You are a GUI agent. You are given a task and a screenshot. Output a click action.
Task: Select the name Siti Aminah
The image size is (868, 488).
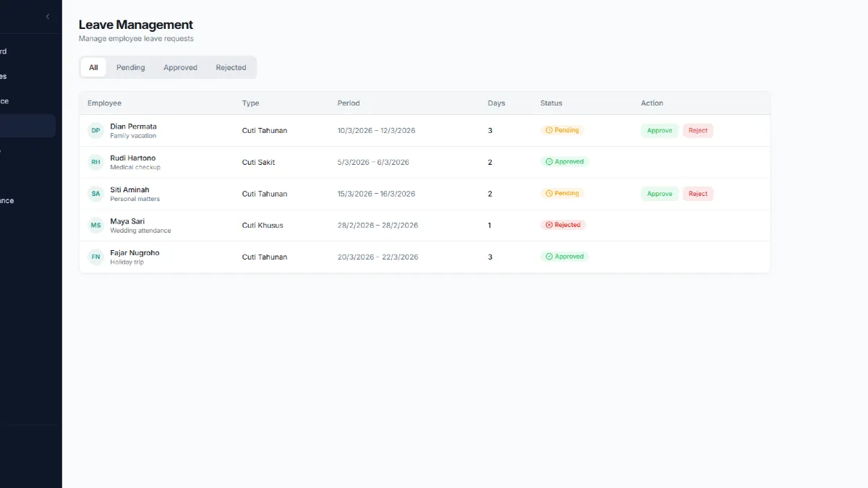(129, 189)
